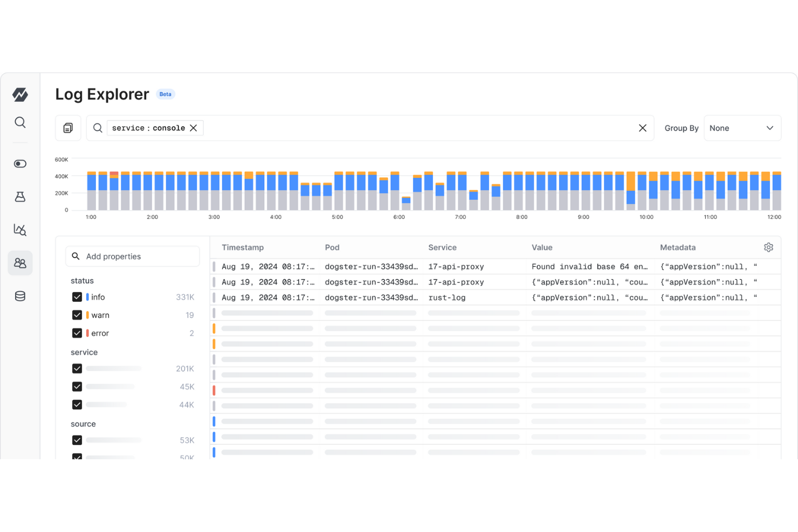Click the tall orange bar near 10:00 in histogram
Image resolution: width=798 pixels, height=532 pixels.
point(630,181)
